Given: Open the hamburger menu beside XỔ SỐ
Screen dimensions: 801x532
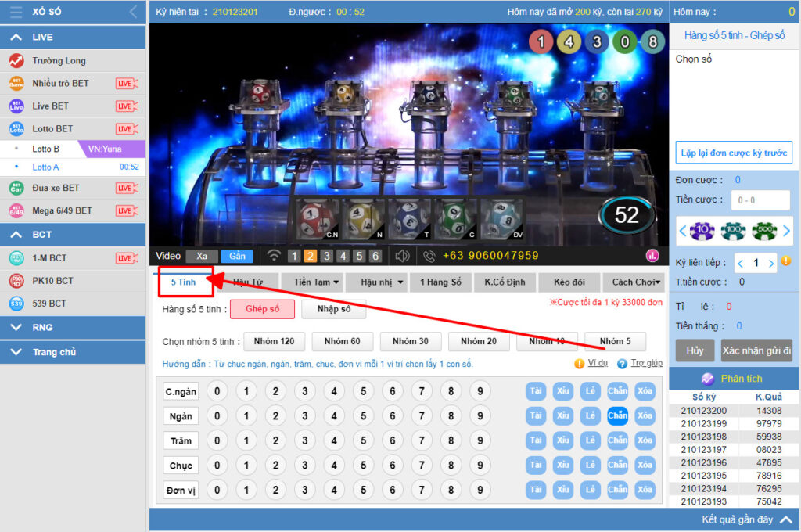Looking at the screenshot, I should 16,12.
